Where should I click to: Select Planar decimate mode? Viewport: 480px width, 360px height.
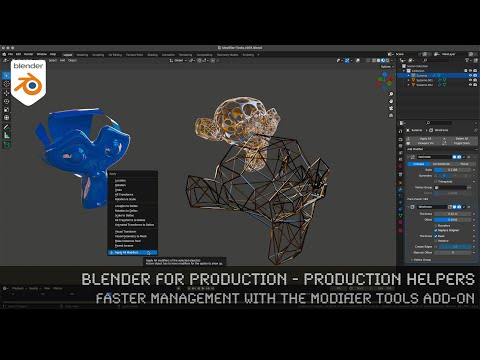(x=464, y=164)
